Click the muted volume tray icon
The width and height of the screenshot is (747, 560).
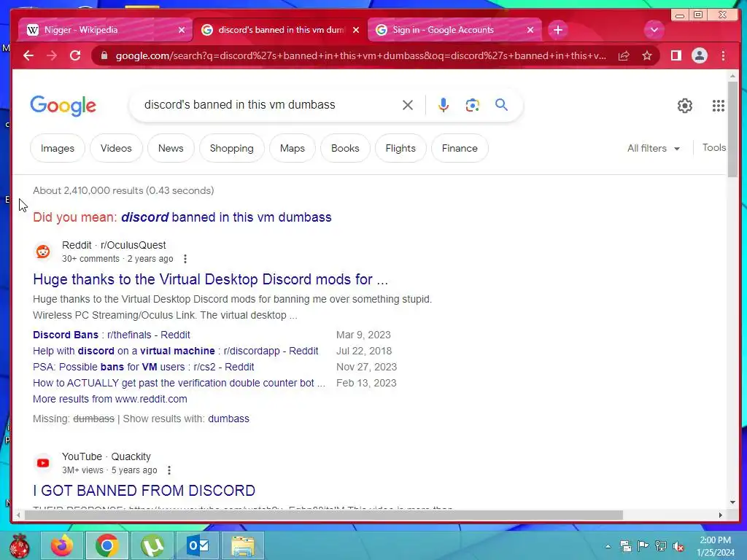[678, 546]
